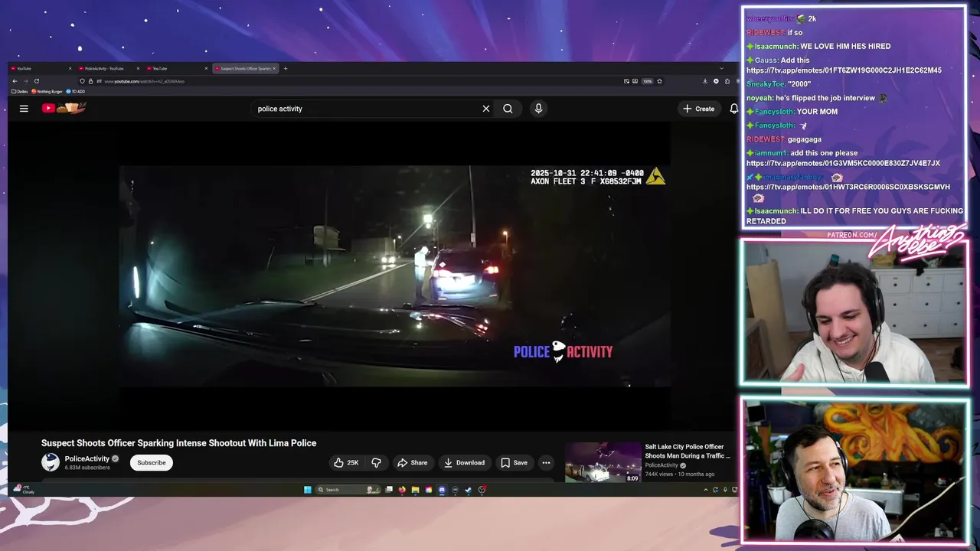Open the 7tv emote link ending 4E7JX

(x=843, y=164)
